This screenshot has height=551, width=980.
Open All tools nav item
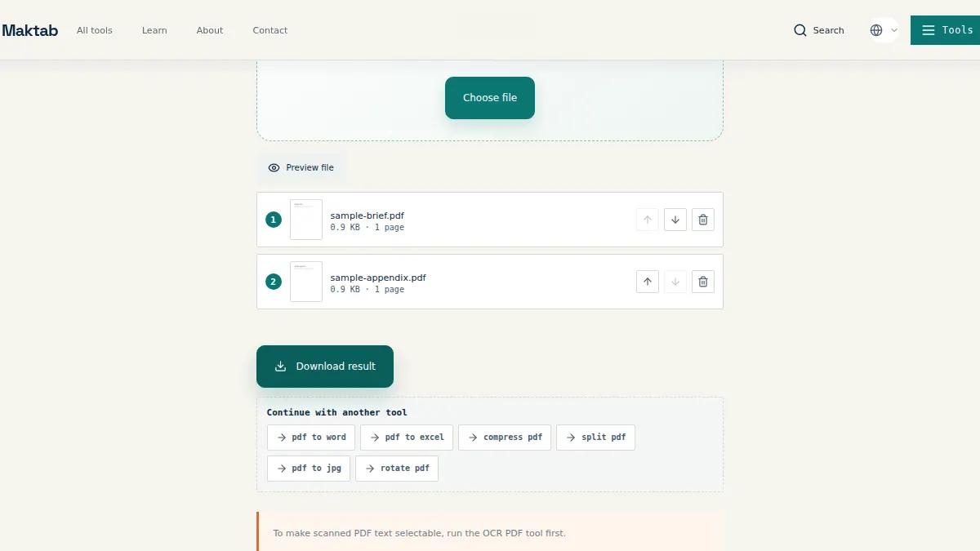(x=95, y=30)
